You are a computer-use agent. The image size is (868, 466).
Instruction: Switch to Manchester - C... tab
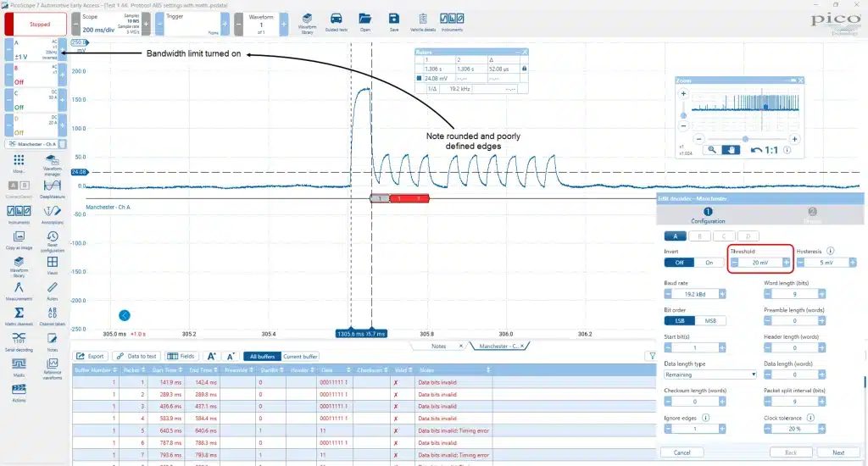click(x=500, y=346)
